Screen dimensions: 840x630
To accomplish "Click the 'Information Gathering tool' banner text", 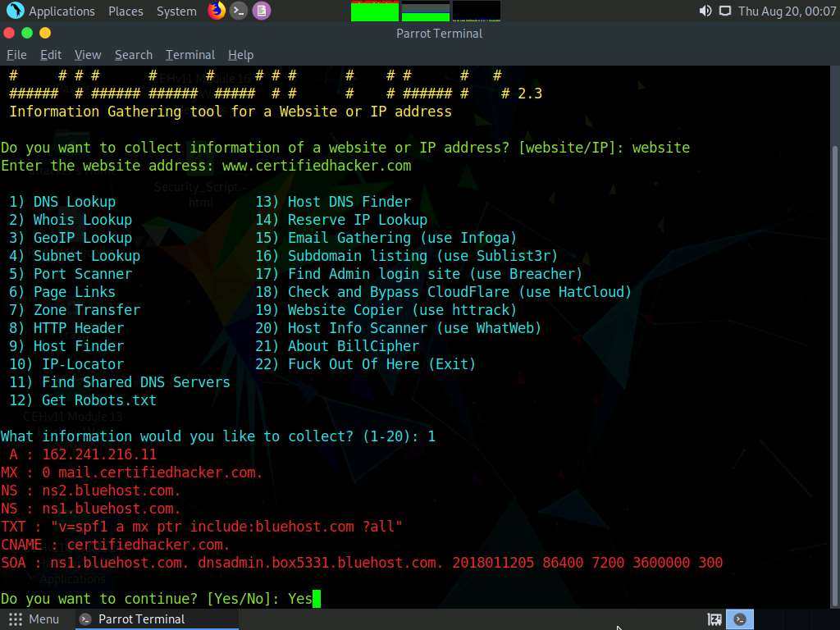I will tap(231, 112).
